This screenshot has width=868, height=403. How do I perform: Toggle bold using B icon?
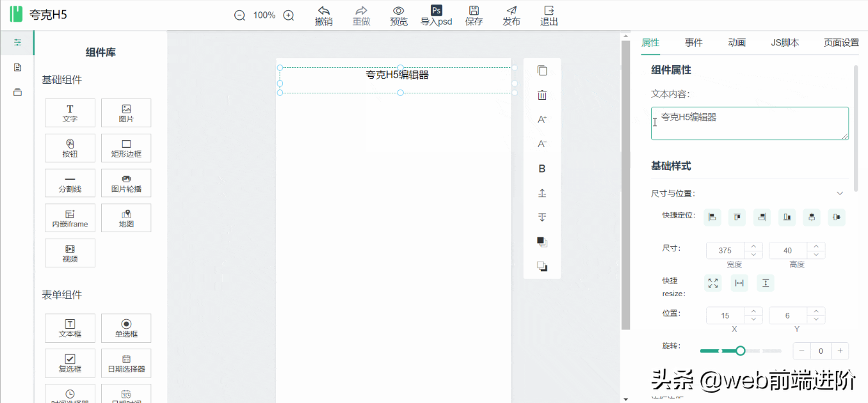[x=542, y=169]
